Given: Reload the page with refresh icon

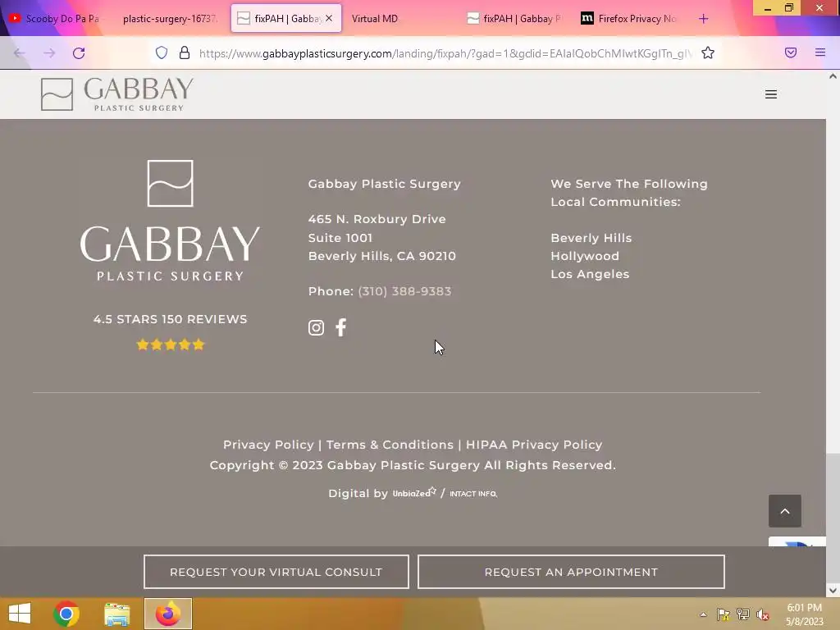Looking at the screenshot, I should coord(79,53).
